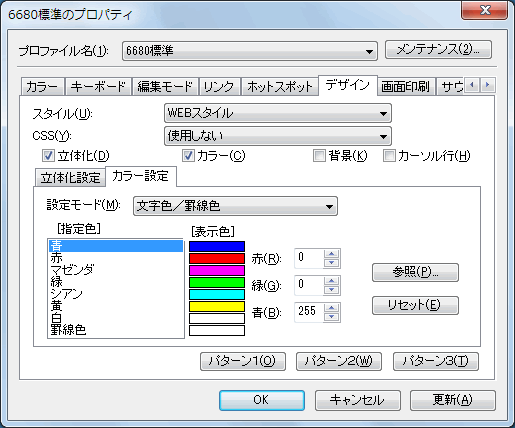Move the tab strip right with the arrow
Viewport: 515px width, 428px height.
point(487,85)
